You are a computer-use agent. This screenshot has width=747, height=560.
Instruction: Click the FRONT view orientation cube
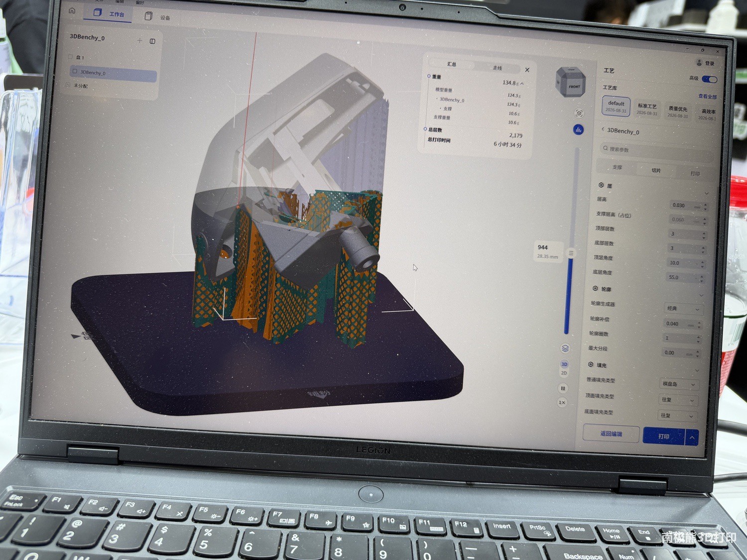(x=571, y=83)
